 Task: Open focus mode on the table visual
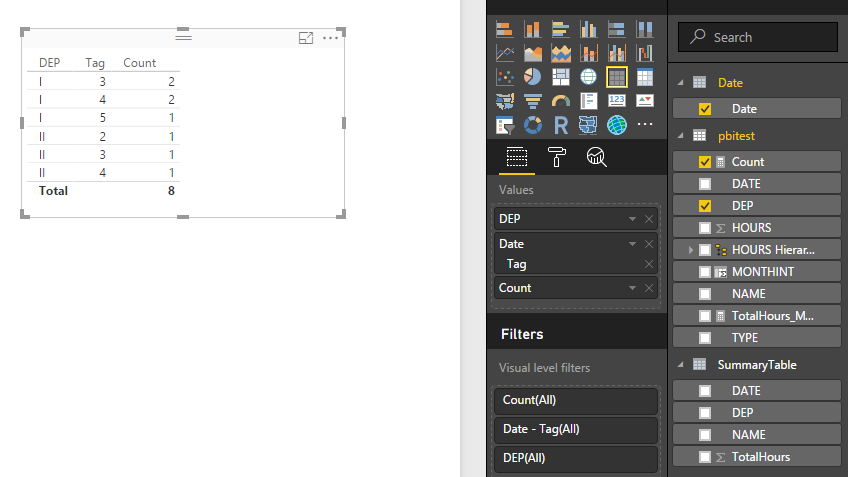tap(306, 38)
